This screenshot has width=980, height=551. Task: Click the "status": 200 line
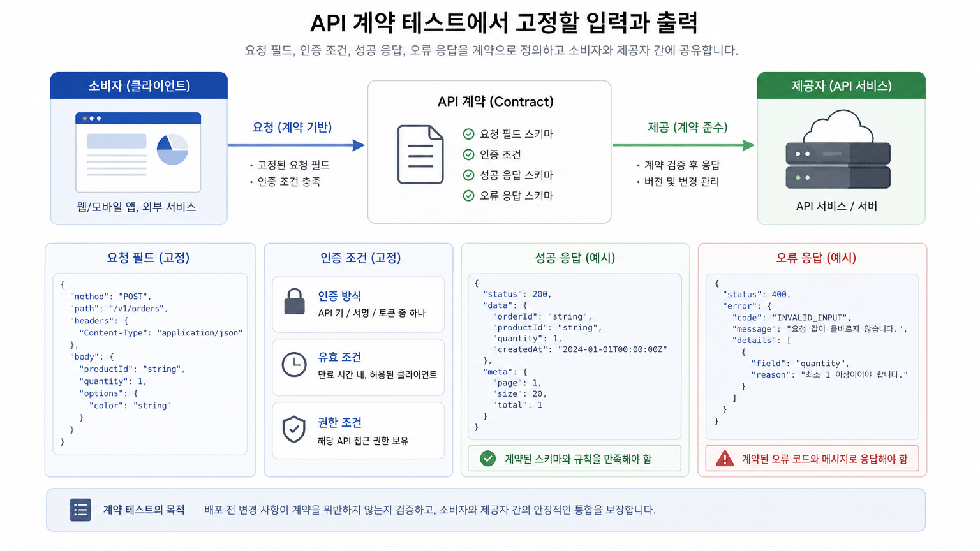[517, 294]
